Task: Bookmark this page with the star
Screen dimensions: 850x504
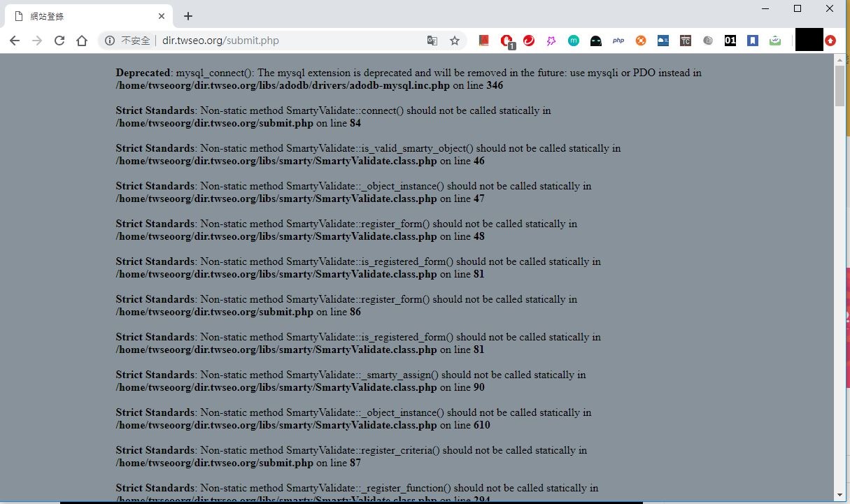Action: (455, 41)
